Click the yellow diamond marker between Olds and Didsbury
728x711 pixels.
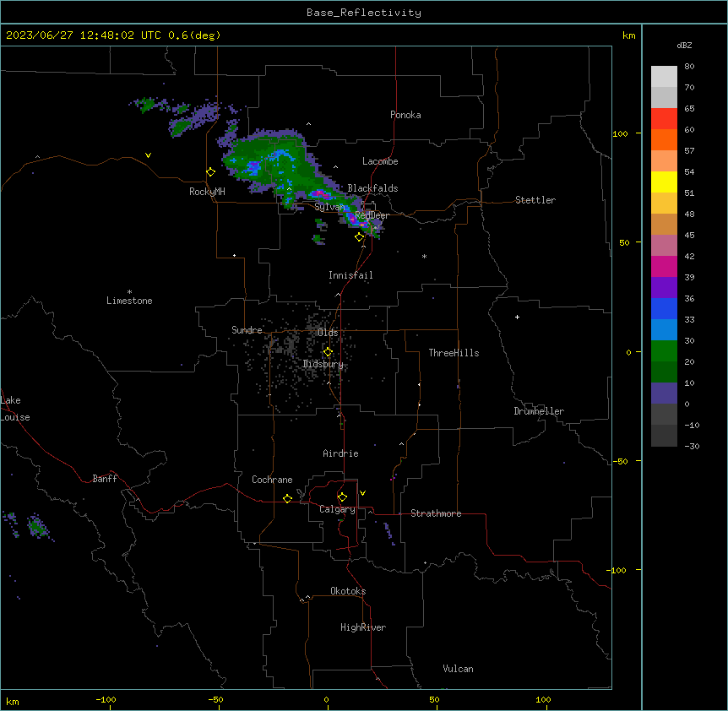328,352
